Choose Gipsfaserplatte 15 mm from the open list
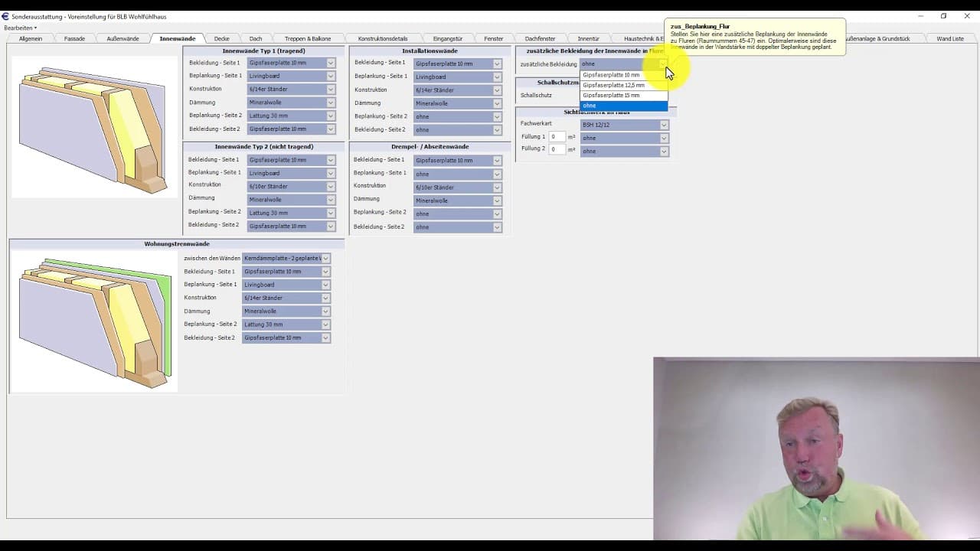 [624, 95]
